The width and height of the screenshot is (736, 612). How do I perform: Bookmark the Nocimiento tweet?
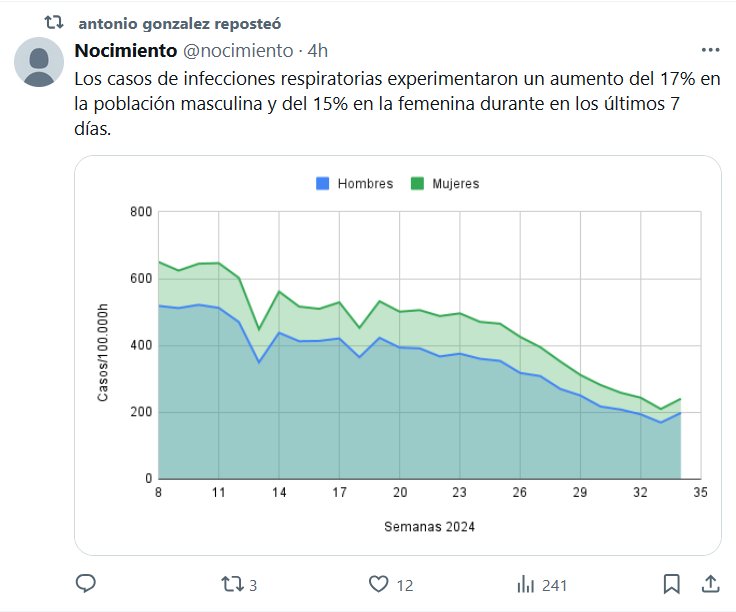point(672,583)
